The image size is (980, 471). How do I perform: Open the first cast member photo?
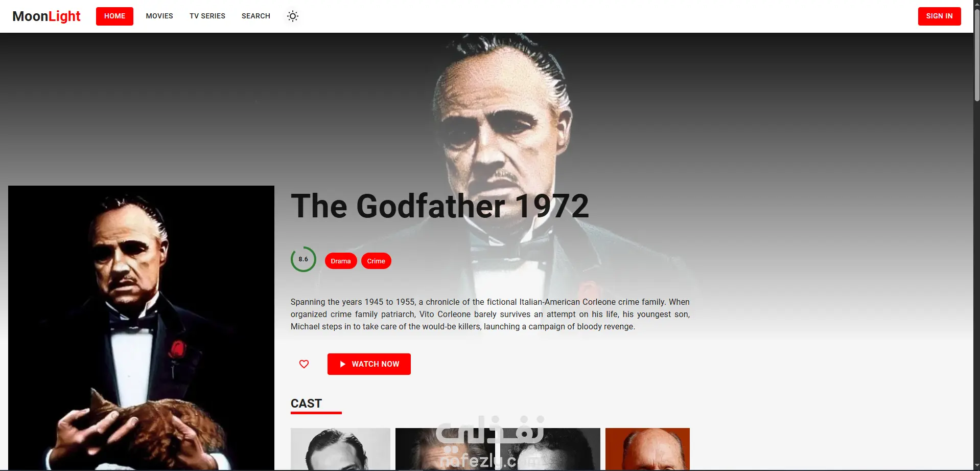coord(340,449)
